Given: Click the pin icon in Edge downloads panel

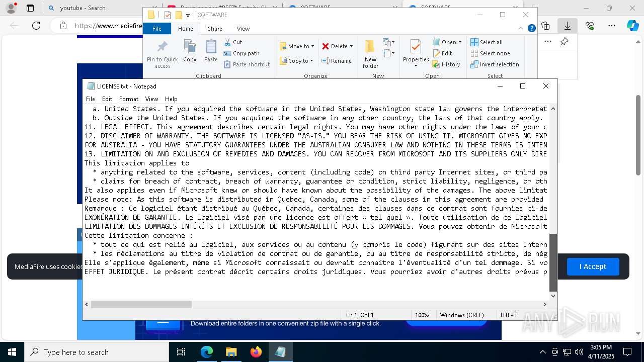Looking at the screenshot, I should click(565, 41).
